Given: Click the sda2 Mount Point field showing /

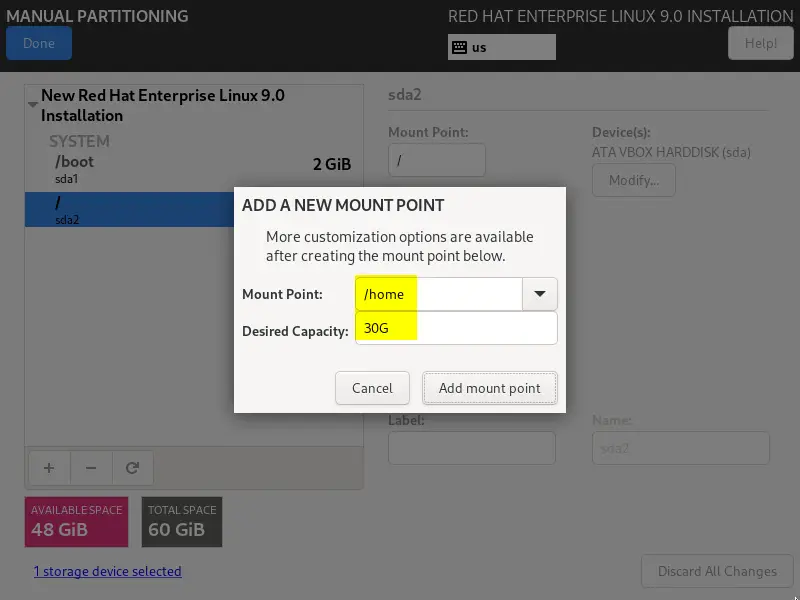Looking at the screenshot, I should pyautogui.click(x=437, y=160).
